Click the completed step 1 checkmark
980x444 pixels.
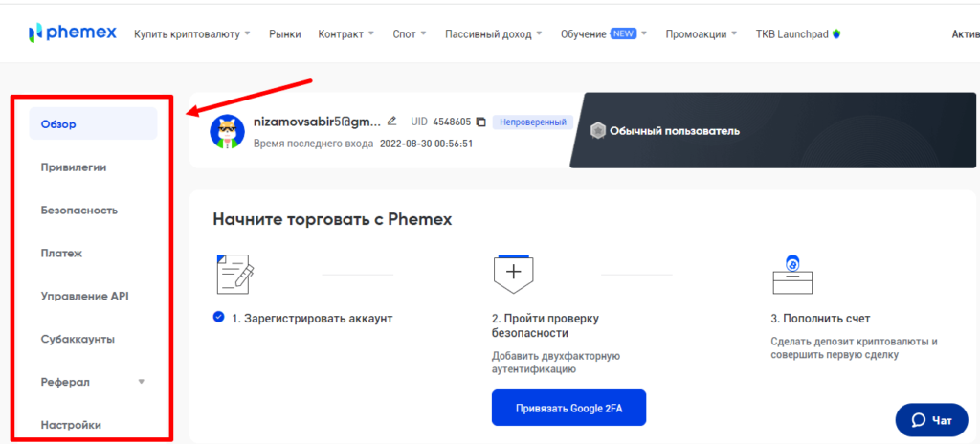219,318
